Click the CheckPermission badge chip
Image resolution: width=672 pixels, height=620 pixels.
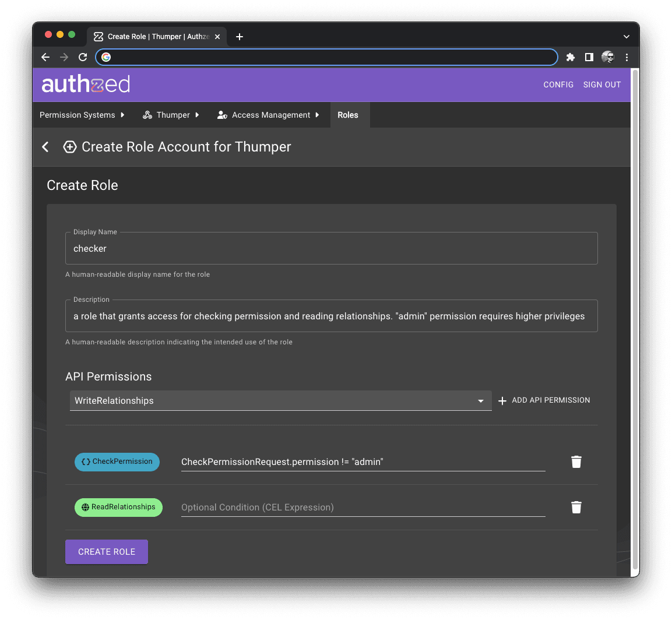[117, 462]
